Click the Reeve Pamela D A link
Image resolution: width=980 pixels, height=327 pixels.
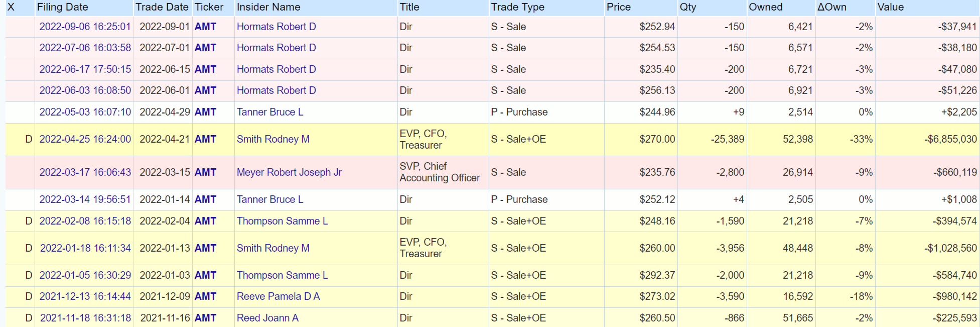pos(278,296)
